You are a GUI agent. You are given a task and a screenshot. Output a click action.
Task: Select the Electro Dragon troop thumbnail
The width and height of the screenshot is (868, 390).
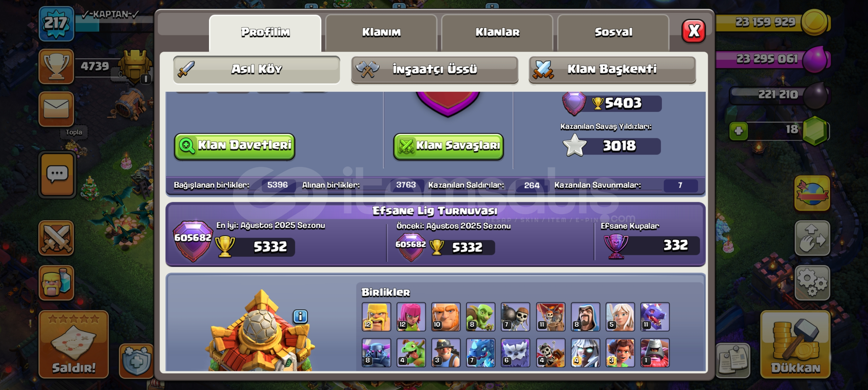[x=480, y=352]
